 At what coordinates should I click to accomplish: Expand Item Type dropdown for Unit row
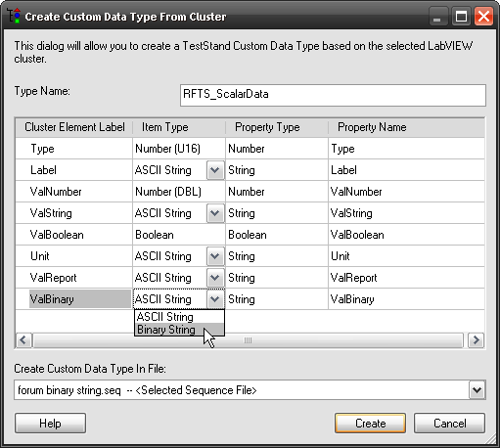(215, 256)
